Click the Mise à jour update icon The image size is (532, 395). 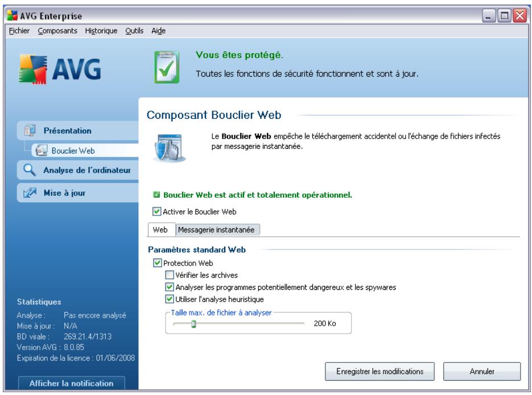point(30,193)
